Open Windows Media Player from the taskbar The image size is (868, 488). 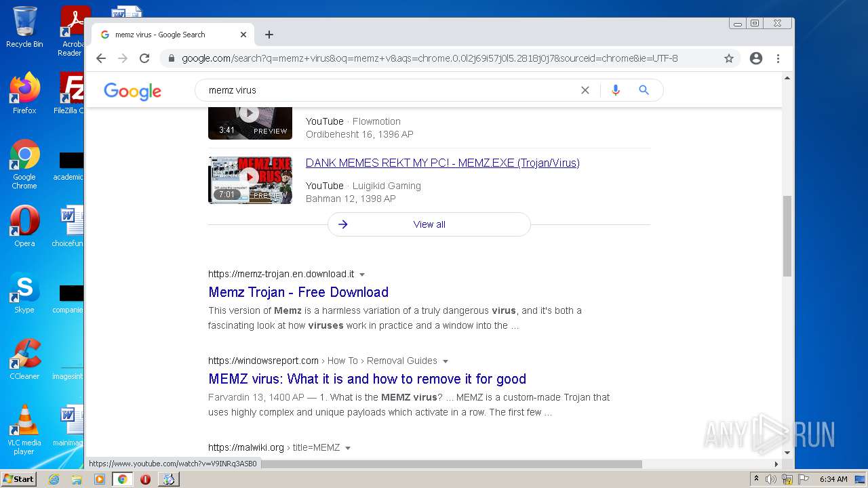pos(100,479)
